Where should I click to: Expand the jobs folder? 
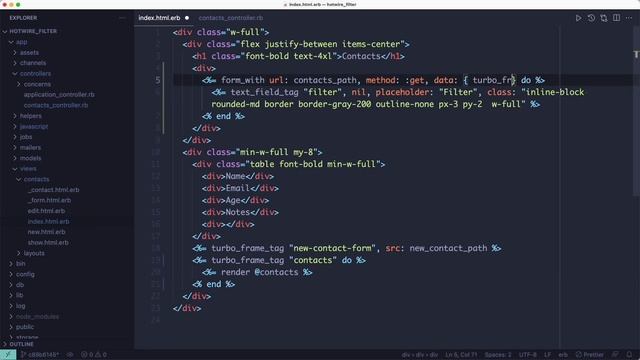tap(26, 137)
